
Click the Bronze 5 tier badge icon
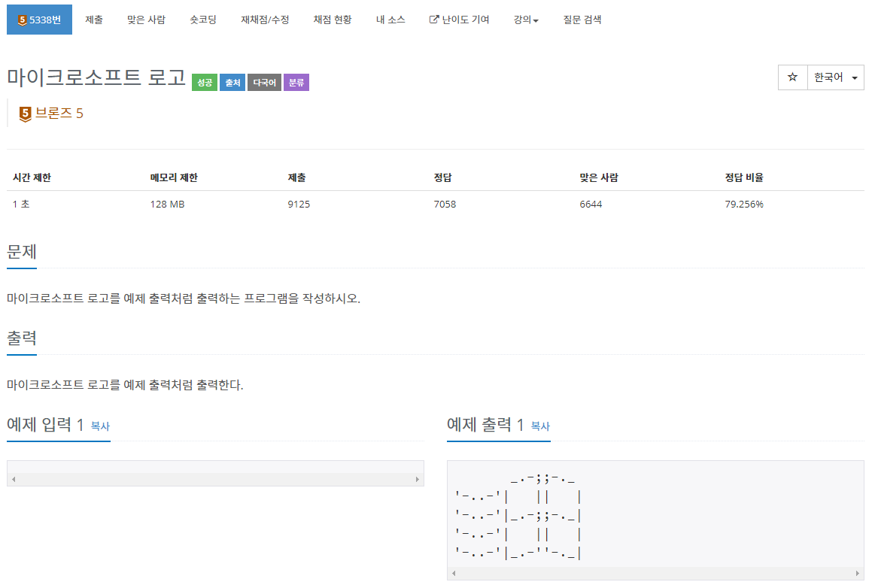tap(25, 114)
